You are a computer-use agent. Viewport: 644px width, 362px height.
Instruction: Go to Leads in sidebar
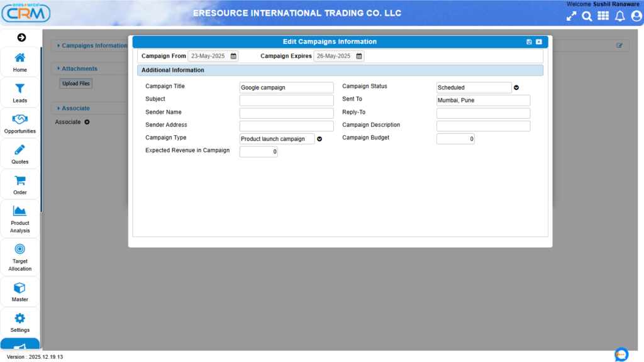point(20,93)
